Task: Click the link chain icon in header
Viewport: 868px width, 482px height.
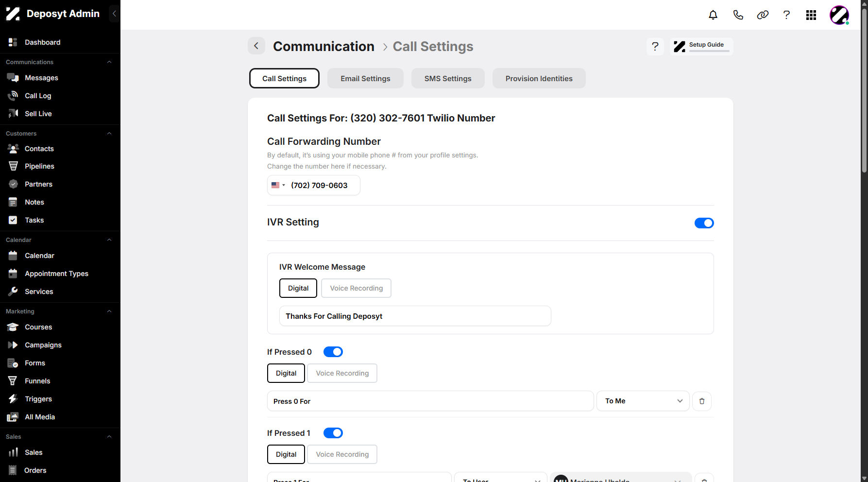Action: (763, 15)
